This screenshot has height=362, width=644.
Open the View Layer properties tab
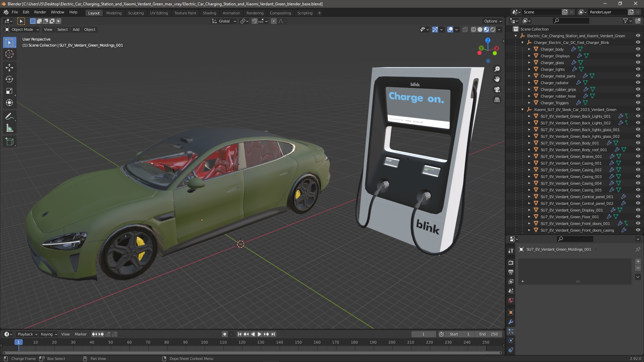pyautogui.click(x=511, y=282)
